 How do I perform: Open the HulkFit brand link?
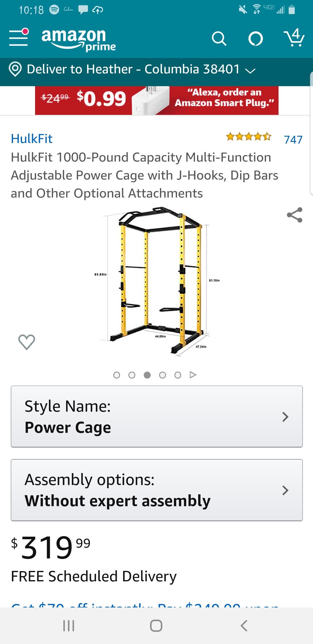tap(32, 139)
